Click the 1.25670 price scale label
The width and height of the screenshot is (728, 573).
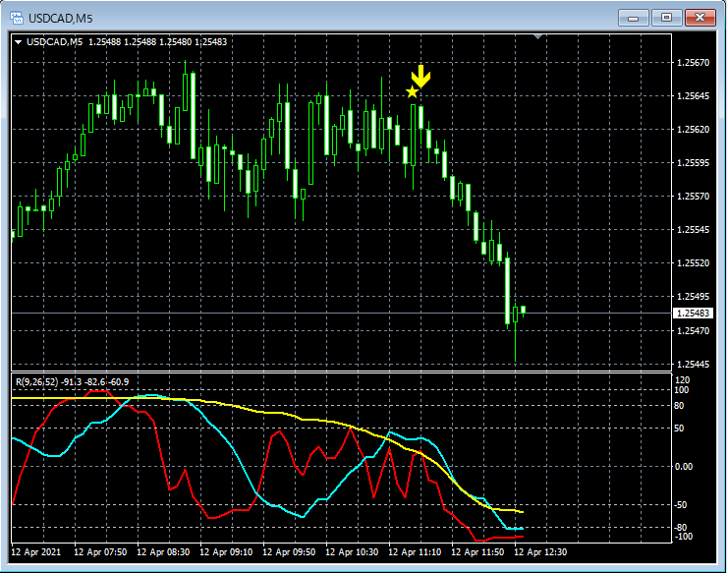[x=694, y=63]
